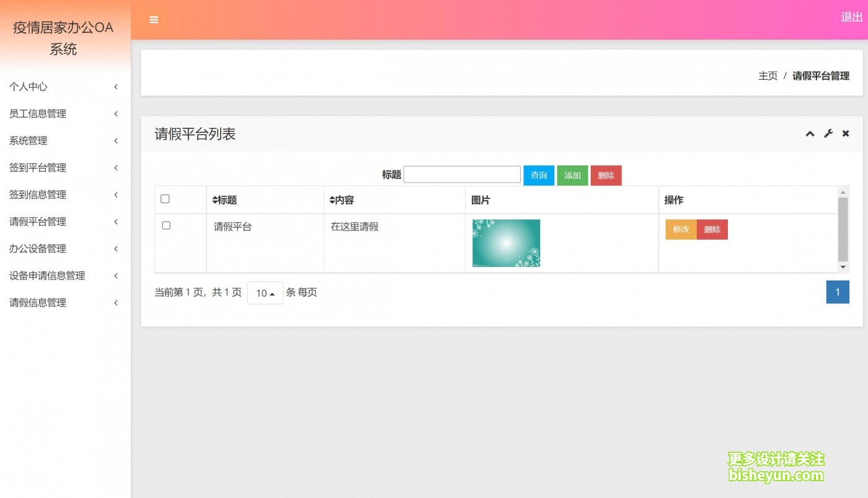
Task: Check the select-all checkbox in table header
Action: (x=165, y=199)
